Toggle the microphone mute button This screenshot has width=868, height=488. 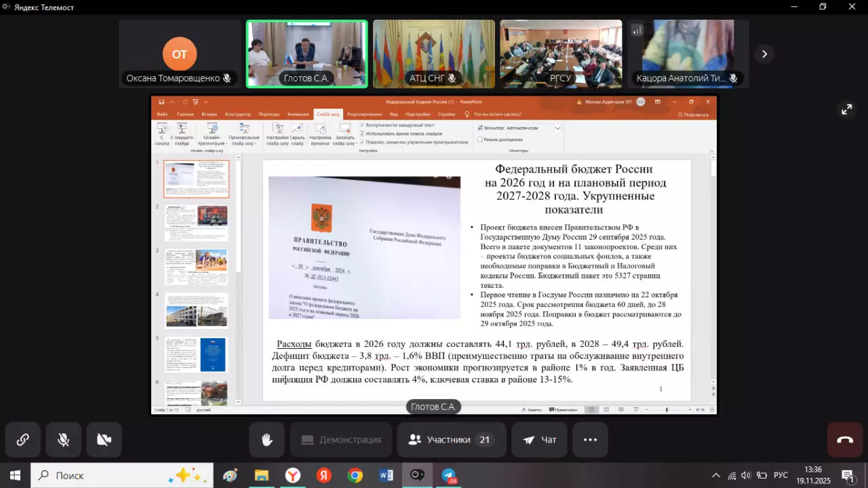tap(63, 440)
